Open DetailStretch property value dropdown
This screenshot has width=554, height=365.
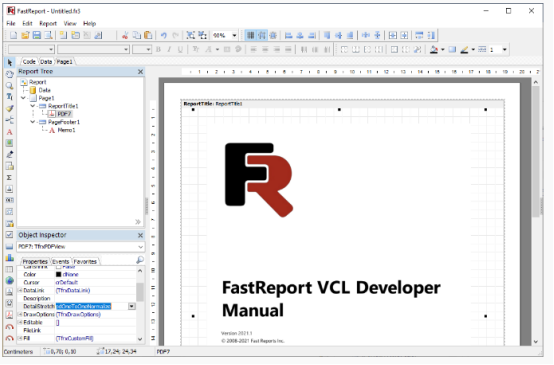coord(132,306)
